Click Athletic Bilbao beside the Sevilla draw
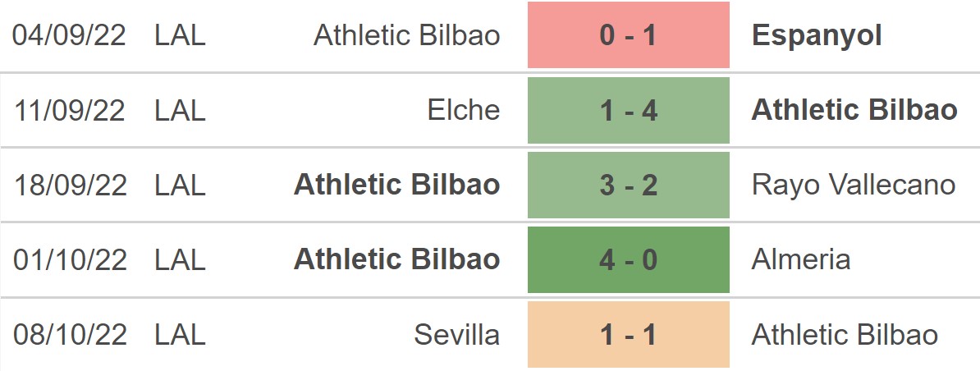The height and width of the screenshot is (371, 980). [x=845, y=334]
